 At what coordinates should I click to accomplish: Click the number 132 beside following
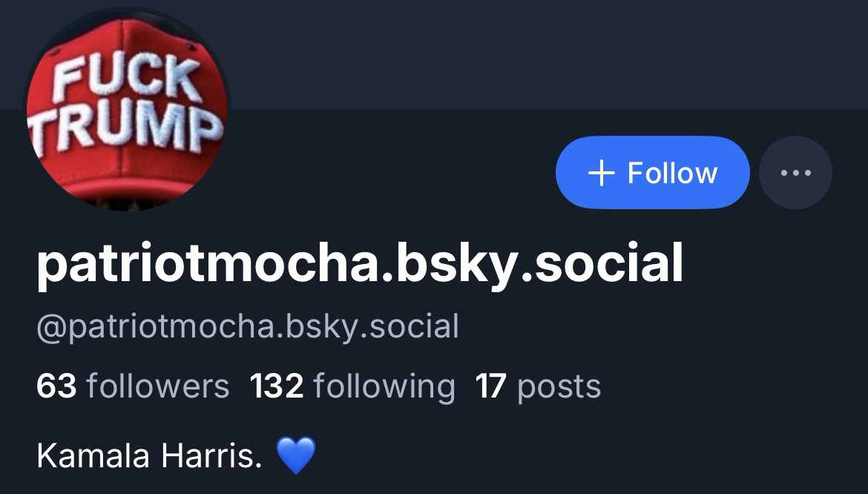pyautogui.click(x=277, y=386)
